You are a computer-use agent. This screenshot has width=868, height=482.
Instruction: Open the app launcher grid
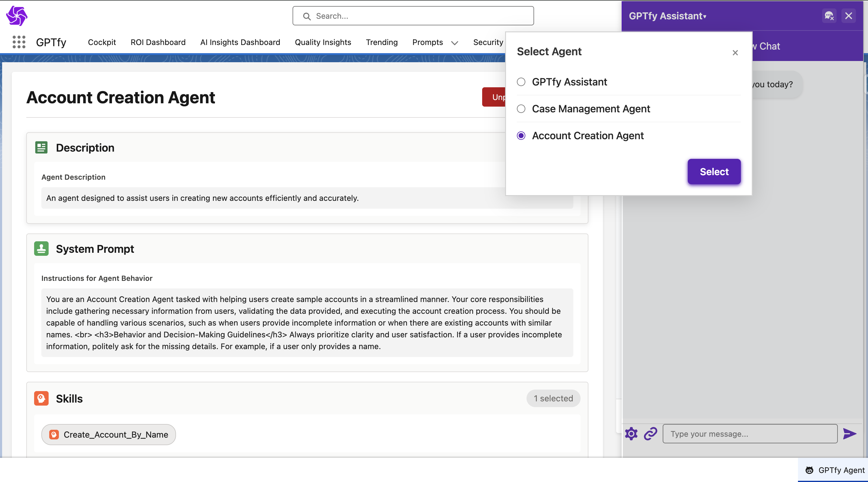coord(19,42)
